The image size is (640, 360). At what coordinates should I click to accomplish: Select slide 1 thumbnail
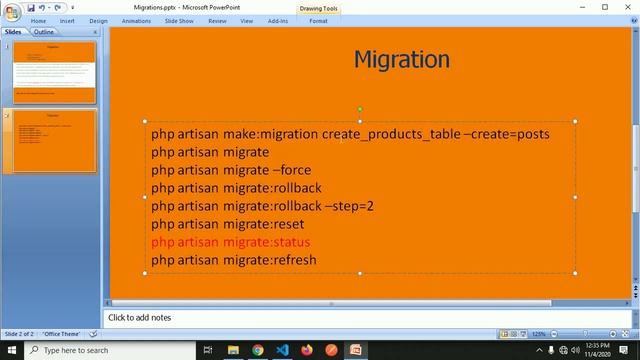(55, 72)
